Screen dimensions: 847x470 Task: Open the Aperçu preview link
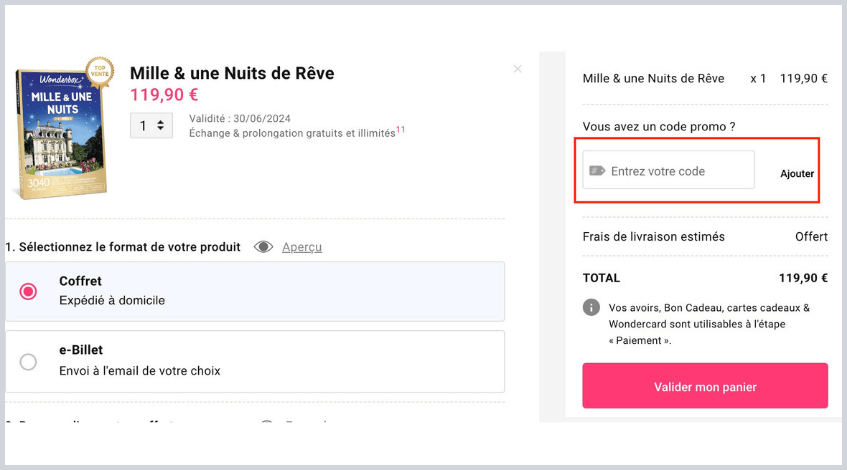coord(302,247)
